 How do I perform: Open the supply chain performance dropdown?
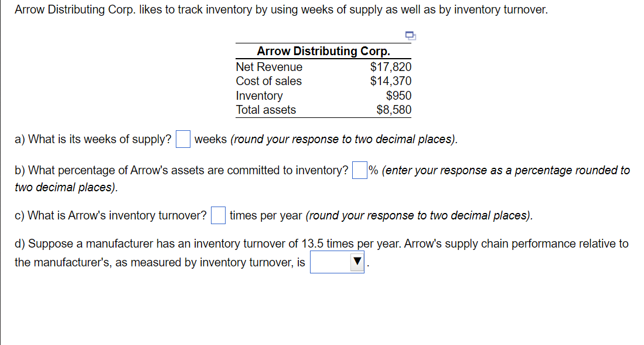(357, 262)
